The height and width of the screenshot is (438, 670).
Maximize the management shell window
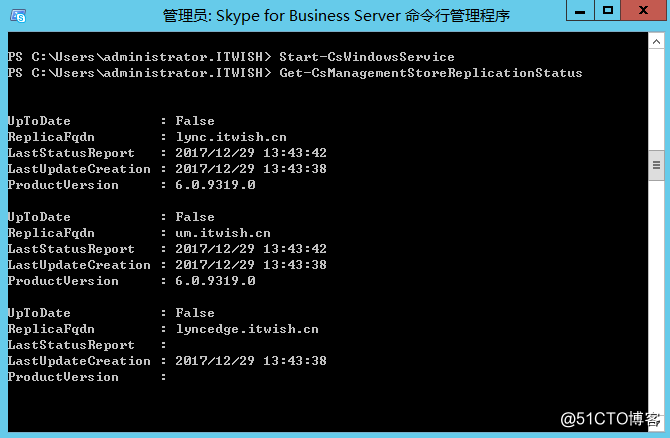click(x=607, y=10)
